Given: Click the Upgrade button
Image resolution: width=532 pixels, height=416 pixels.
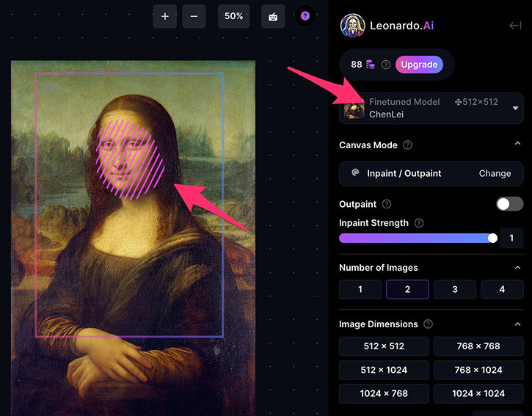Looking at the screenshot, I should (419, 65).
